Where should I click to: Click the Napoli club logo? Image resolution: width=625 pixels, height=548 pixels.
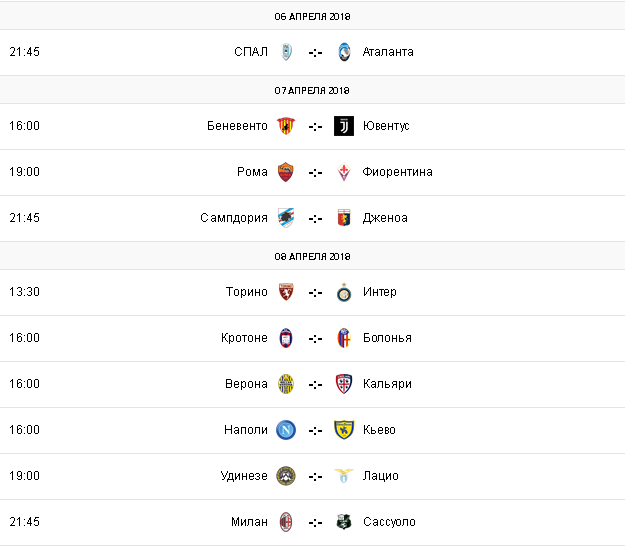click(287, 430)
